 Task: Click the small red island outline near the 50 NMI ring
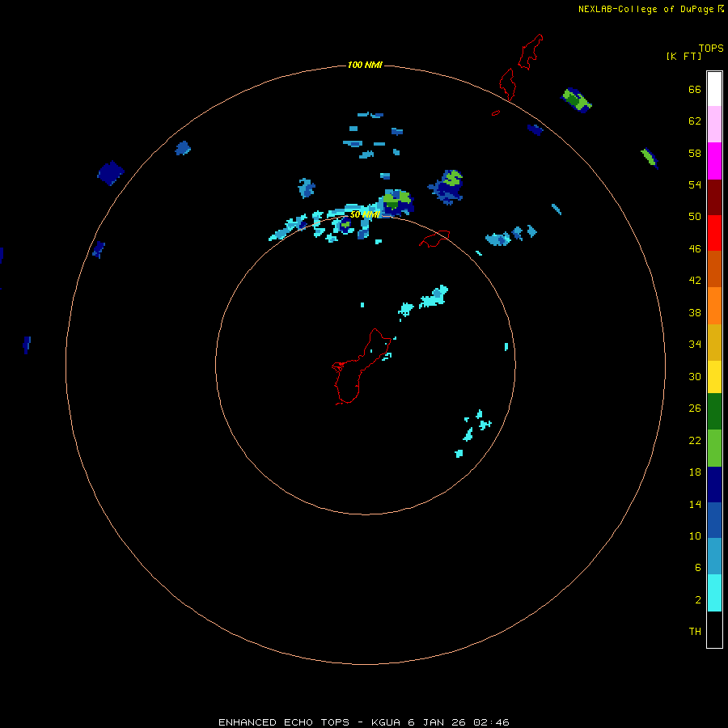pyautogui.click(x=434, y=239)
